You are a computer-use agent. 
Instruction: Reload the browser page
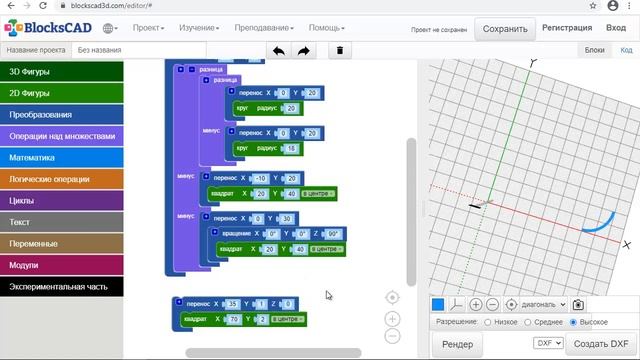tap(43, 6)
